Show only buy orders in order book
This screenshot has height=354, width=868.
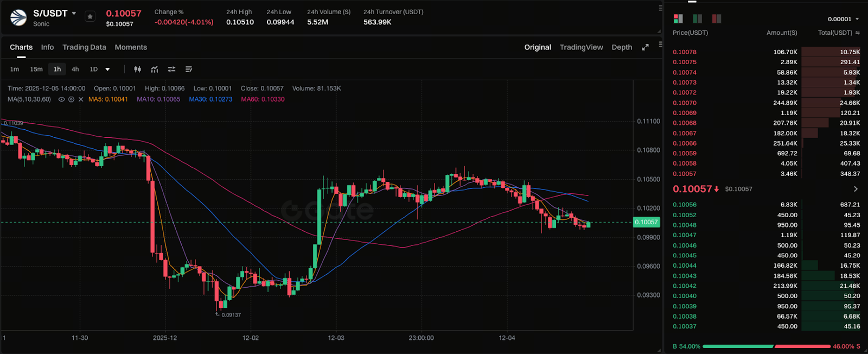coord(698,19)
